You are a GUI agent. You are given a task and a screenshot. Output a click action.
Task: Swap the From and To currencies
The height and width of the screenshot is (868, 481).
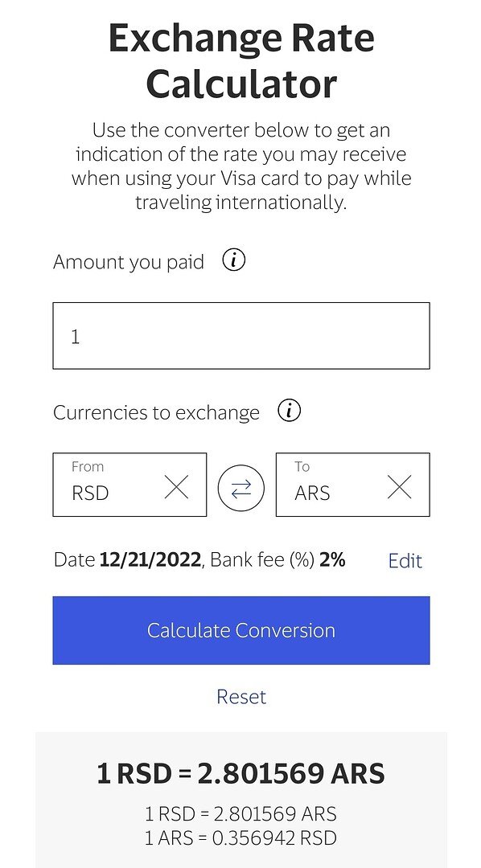241,488
